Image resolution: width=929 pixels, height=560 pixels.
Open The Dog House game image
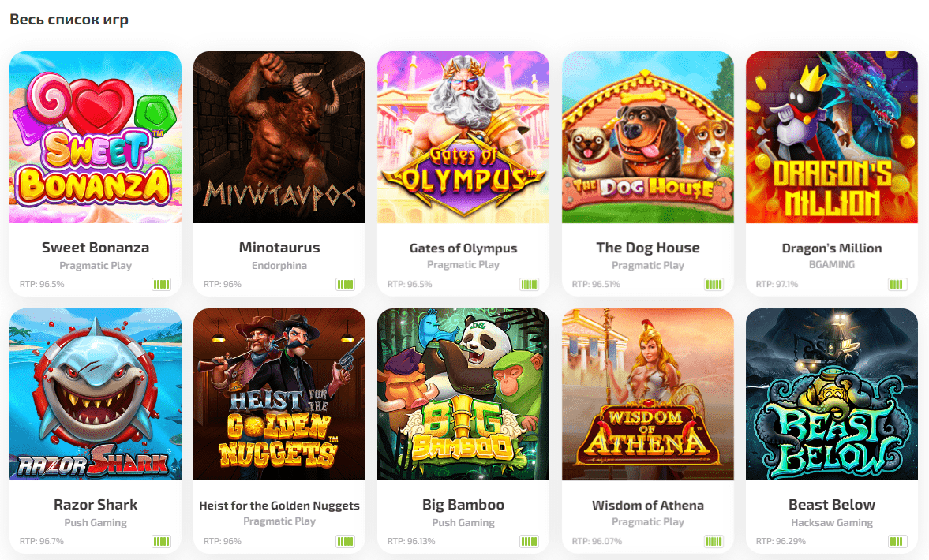click(x=647, y=137)
